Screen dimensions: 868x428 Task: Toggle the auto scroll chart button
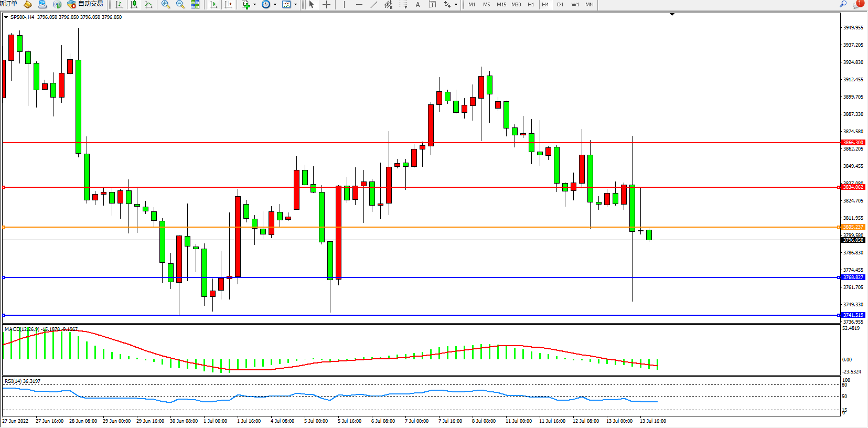pyautogui.click(x=213, y=5)
